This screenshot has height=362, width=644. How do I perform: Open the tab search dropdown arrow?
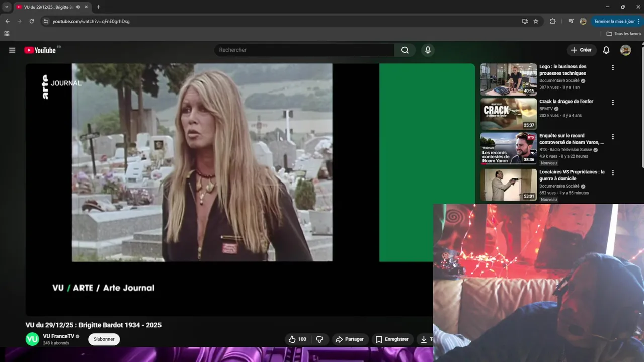point(7,7)
